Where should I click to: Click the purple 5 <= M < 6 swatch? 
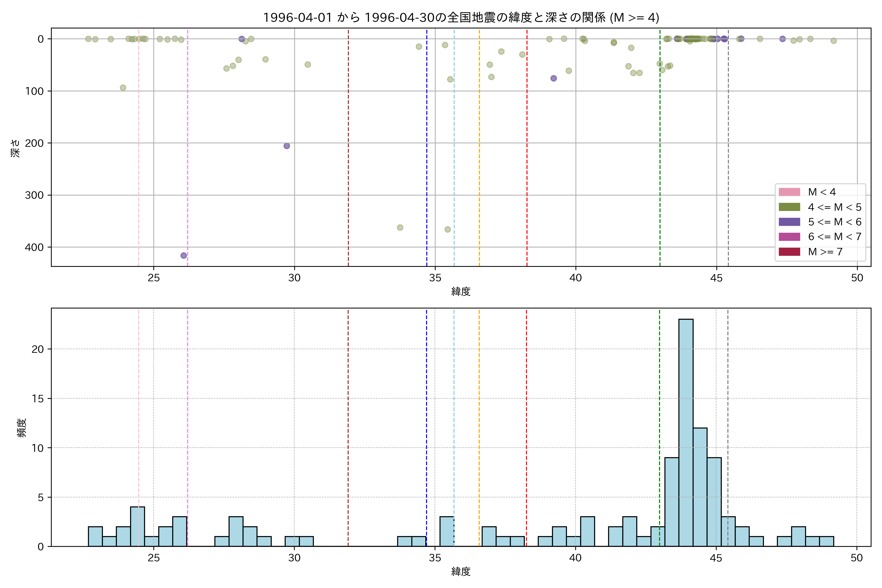click(789, 222)
